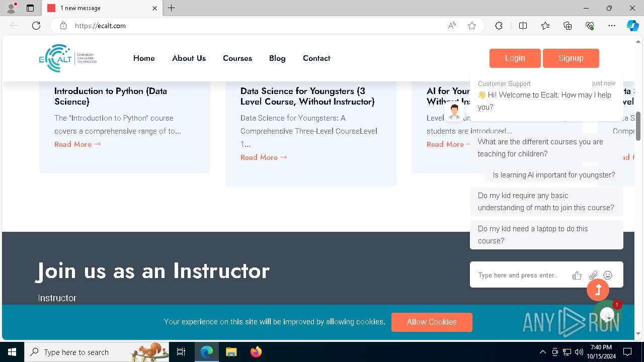Open a new tab with the plus icon
This screenshot has width=644, height=362.
point(172,8)
